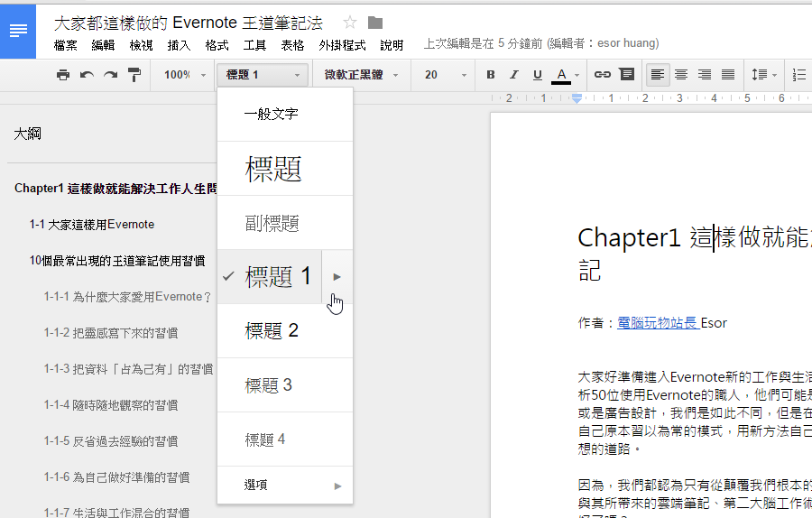Click the ruler left indent marker
Viewport: 812px width, 518px height.
click(577, 97)
